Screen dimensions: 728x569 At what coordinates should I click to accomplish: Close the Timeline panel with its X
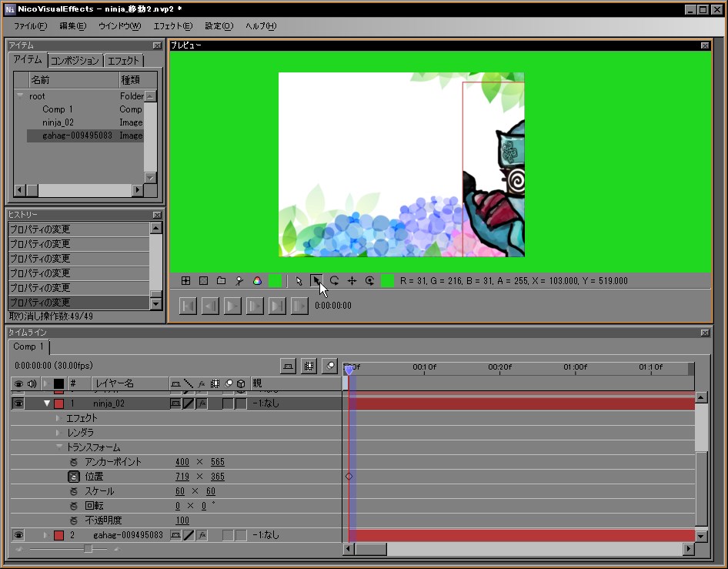coord(705,333)
